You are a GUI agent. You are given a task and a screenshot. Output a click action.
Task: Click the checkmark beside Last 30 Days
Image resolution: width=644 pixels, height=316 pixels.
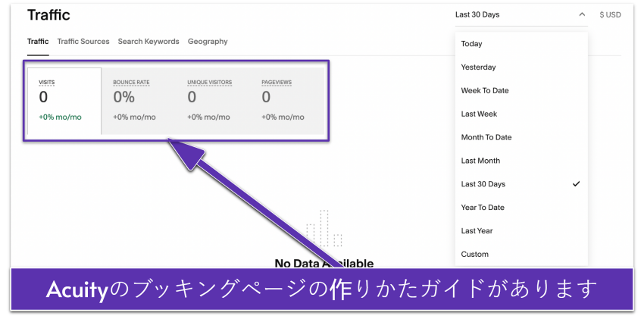tap(577, 184)
